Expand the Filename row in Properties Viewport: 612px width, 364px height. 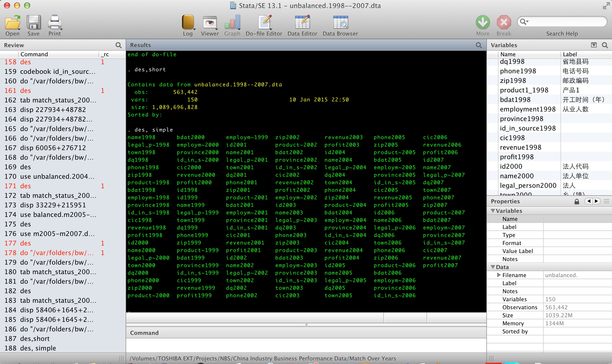coord(499,275)
